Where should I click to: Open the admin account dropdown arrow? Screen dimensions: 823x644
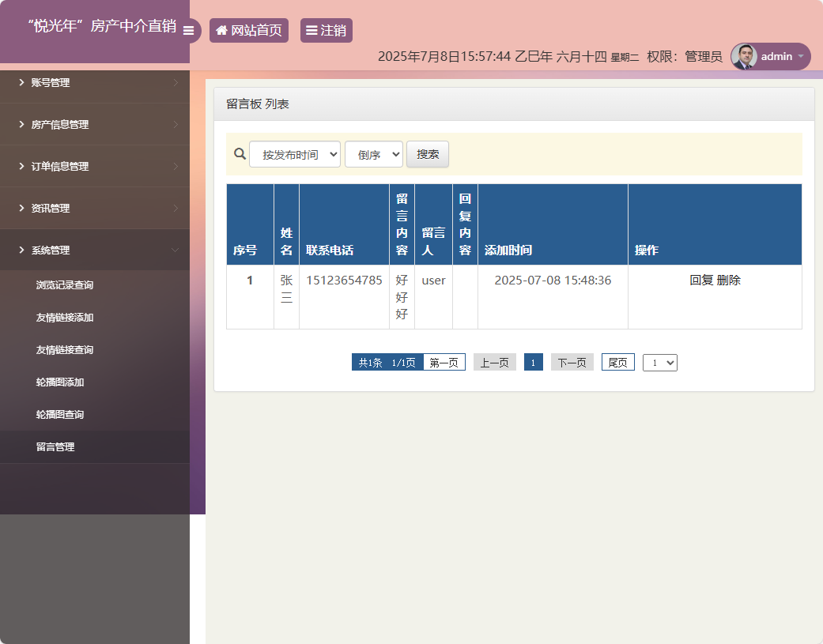click(x=800, y=56)
